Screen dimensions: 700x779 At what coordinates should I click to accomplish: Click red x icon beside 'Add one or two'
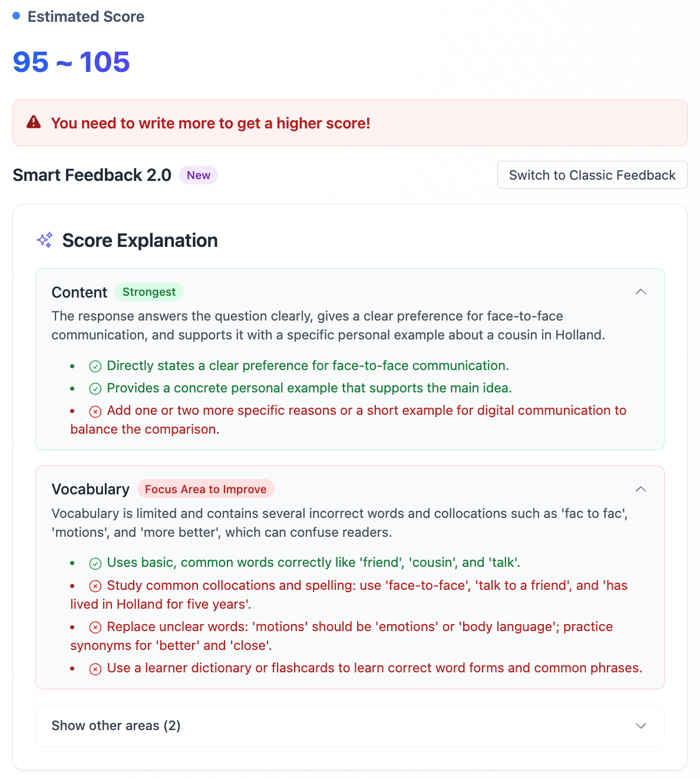click(95, 411)
